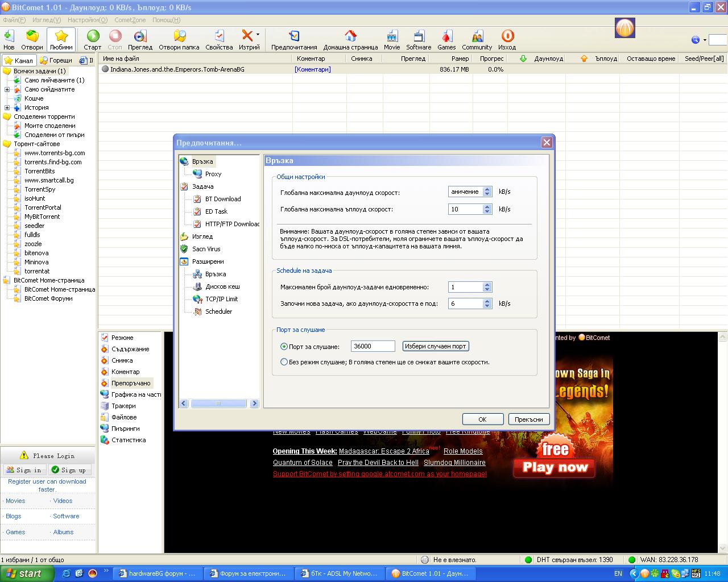Screen dimensions: 728x582
Task: Select Scheduler in preferences tree
Action: click(218, 311)
